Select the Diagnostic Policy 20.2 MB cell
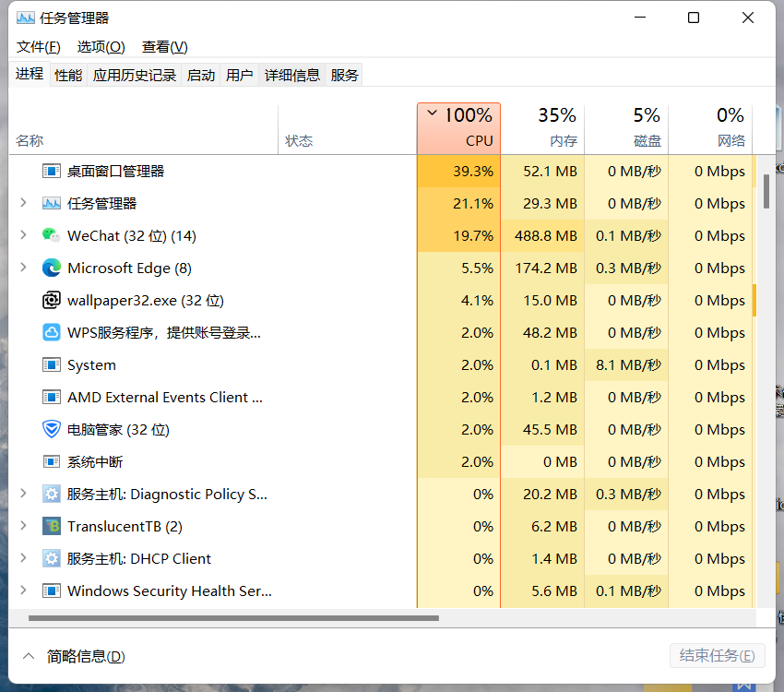Screen dimensions: 784x692 [x=543, y=494]
